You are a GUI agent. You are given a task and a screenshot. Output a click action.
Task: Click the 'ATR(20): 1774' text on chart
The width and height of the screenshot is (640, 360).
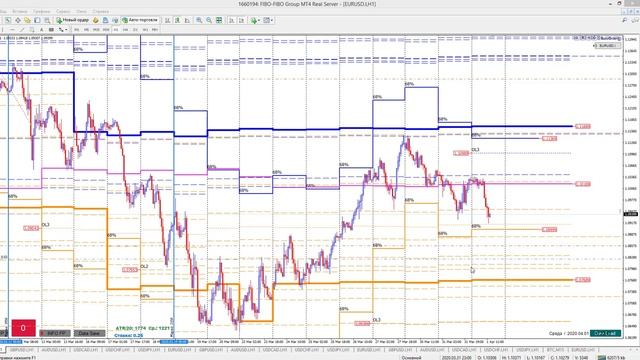[x=130, y=328]
